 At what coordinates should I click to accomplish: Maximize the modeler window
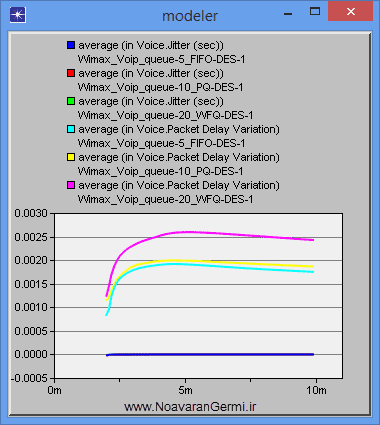[x=315, y=12]
